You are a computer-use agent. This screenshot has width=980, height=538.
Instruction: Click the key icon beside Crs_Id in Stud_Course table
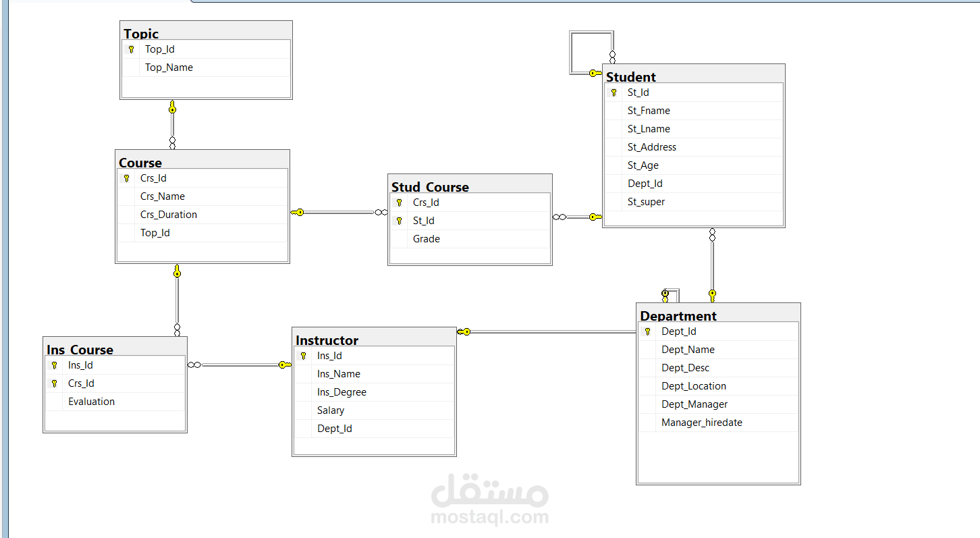[400, 203]
